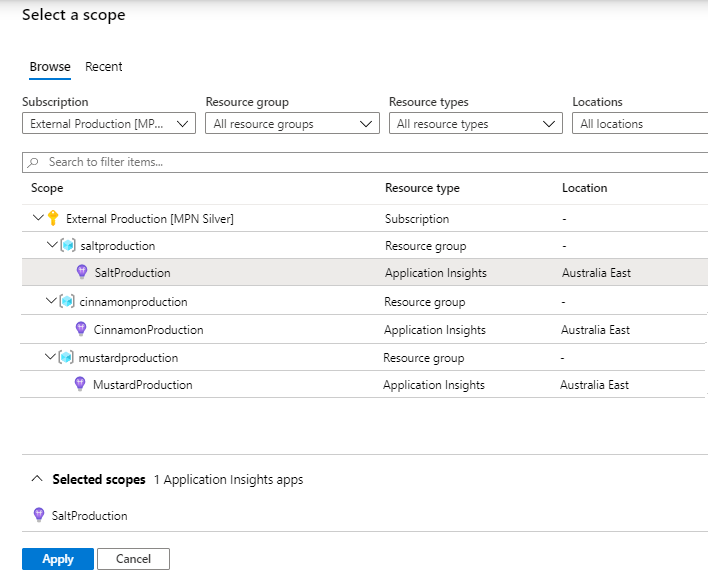Select the saltproduction resource group row

(x=365, y=245)
